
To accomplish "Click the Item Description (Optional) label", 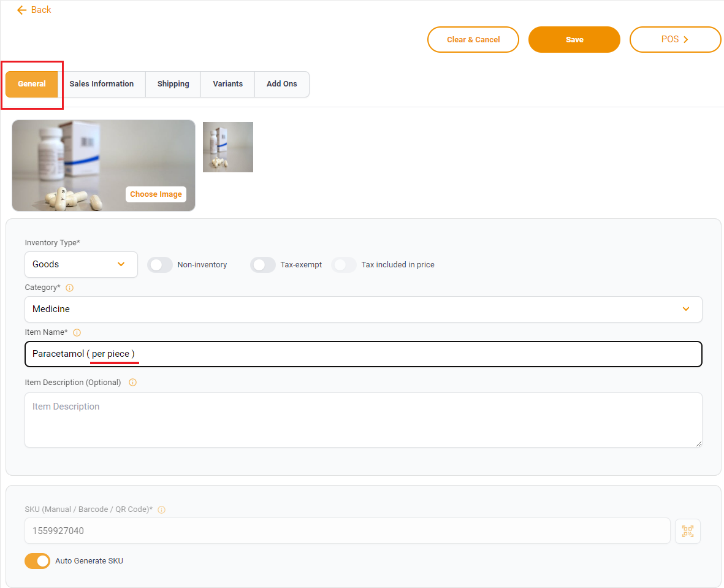I will click(x=73, y=383).
